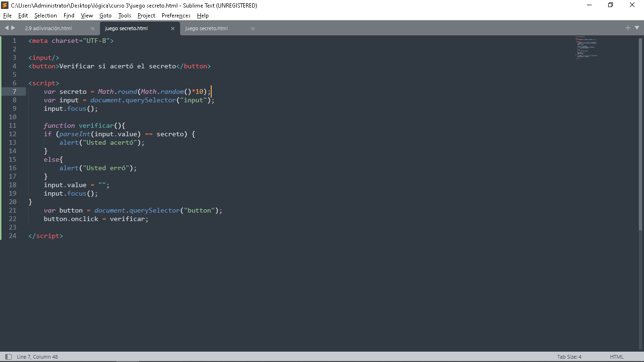This screenshot has height=362, width=644.
Task: Place cursor on meta charset line
Action: [x=71, y=41]
